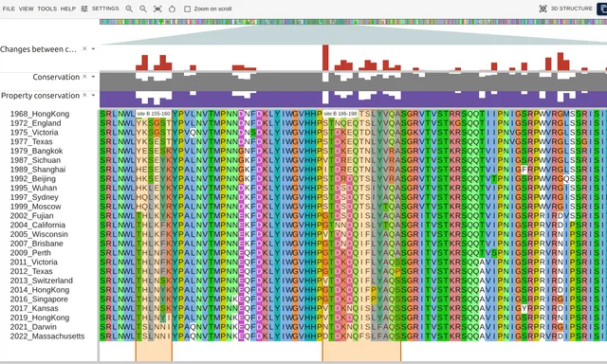Screen dimensions: 607x364
Task: Select sequence 2012_Texas
Action: pyautogui.click(x=31, y=271)
